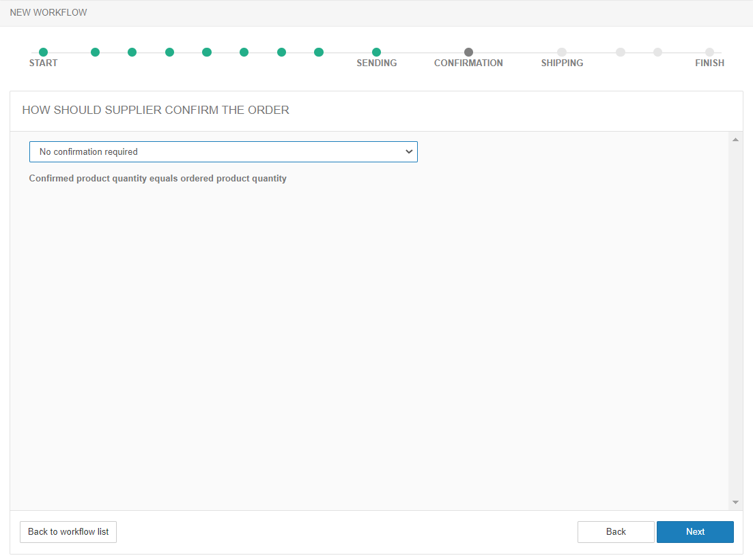
Task: Open the seventh green step dot
Action: [281, 53]
